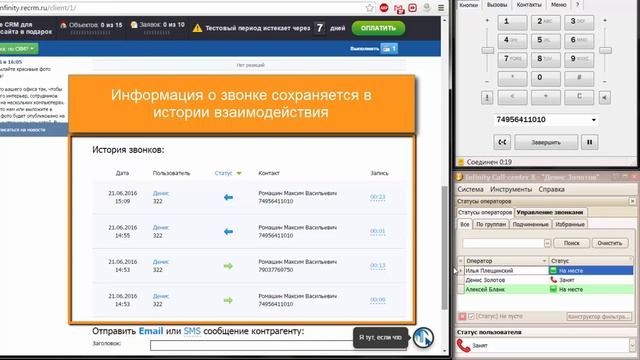Open the Я тут, если что chat bubble

[x=380, y=338]
